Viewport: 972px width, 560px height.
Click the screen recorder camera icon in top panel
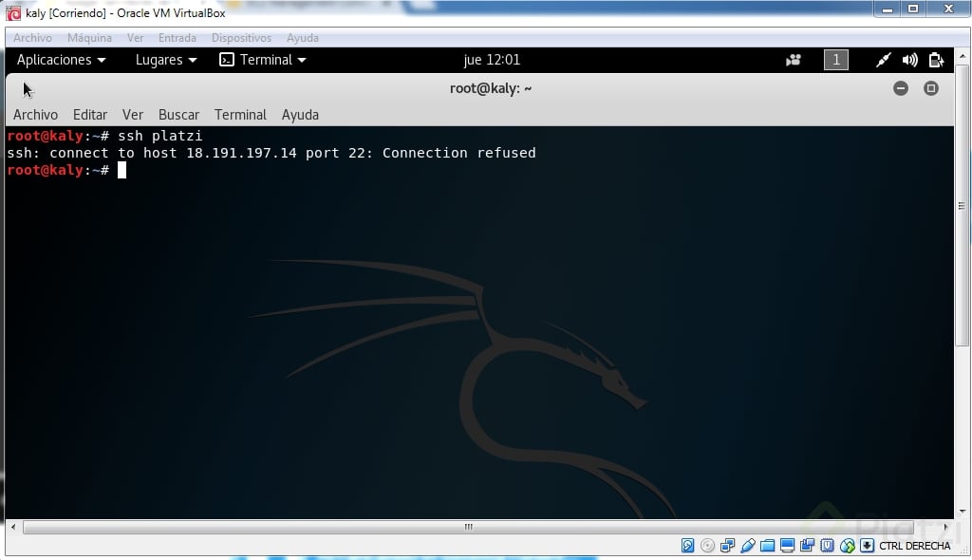(794, 60)
